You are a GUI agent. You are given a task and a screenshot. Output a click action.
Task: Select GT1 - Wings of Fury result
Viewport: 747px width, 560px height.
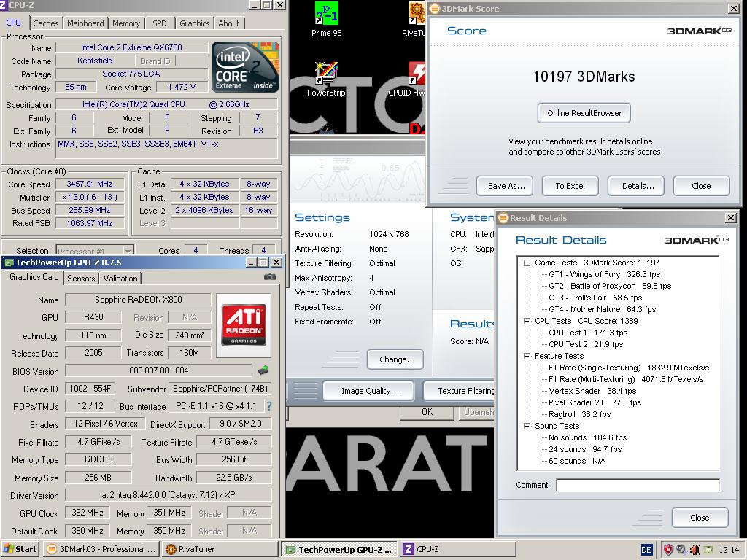pyautogui.click(x=605, y=274)
